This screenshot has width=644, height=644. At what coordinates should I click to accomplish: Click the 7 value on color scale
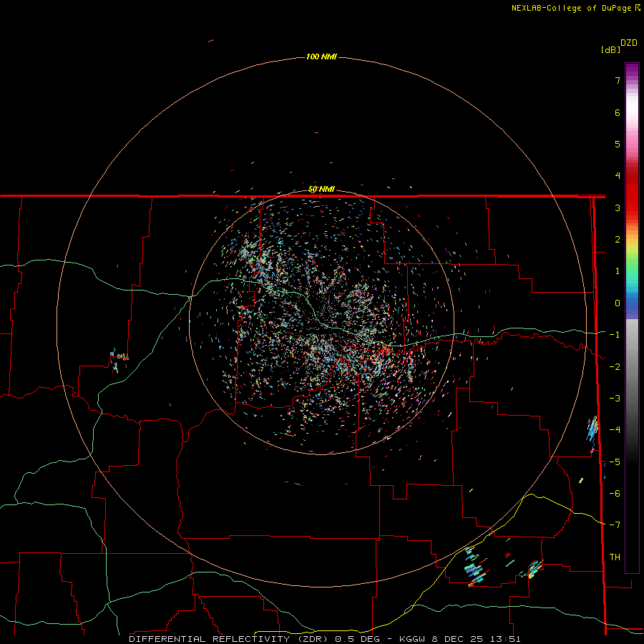click(x=618, y=80)
